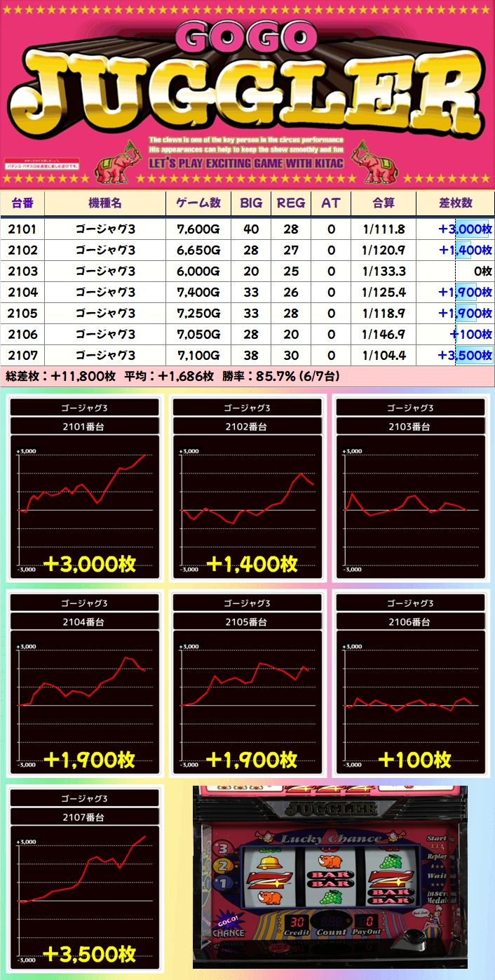Open the 2101番台 slump graph
This screenshot has height=980, width=495.
(86, 488)
